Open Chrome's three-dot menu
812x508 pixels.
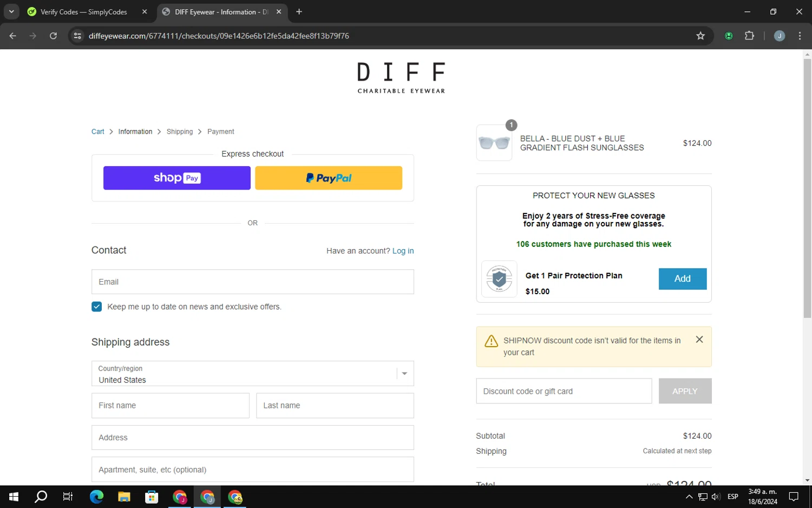click(800, 36)
